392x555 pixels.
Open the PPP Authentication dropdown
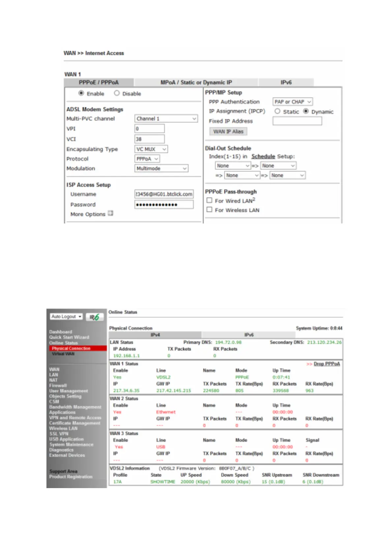(293, 102)
